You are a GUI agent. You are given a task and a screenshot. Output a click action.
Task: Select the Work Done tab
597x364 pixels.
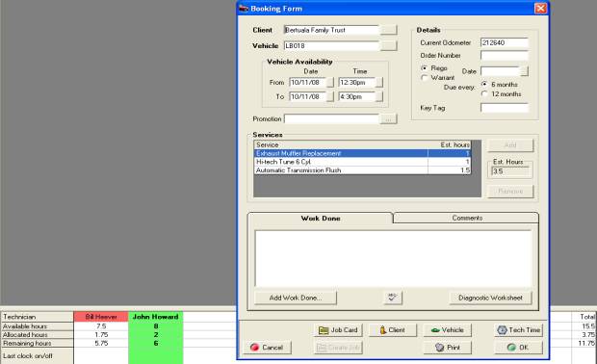321,219
